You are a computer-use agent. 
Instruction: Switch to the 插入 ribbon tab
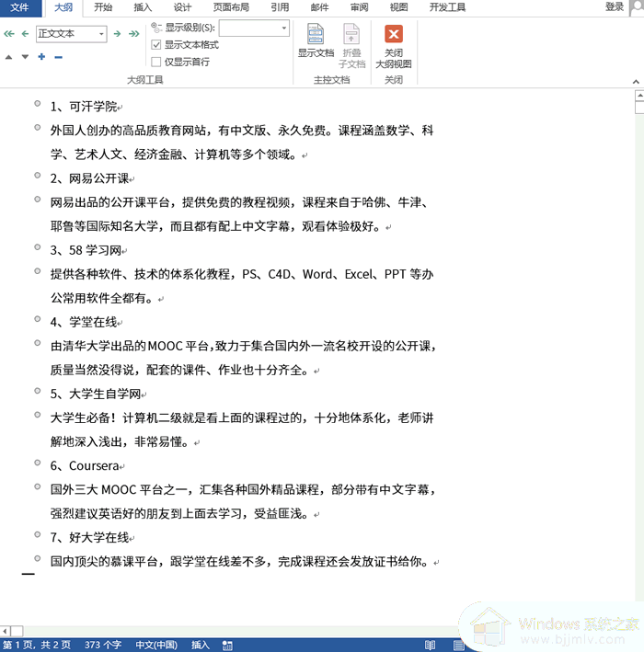pos(143,7)
